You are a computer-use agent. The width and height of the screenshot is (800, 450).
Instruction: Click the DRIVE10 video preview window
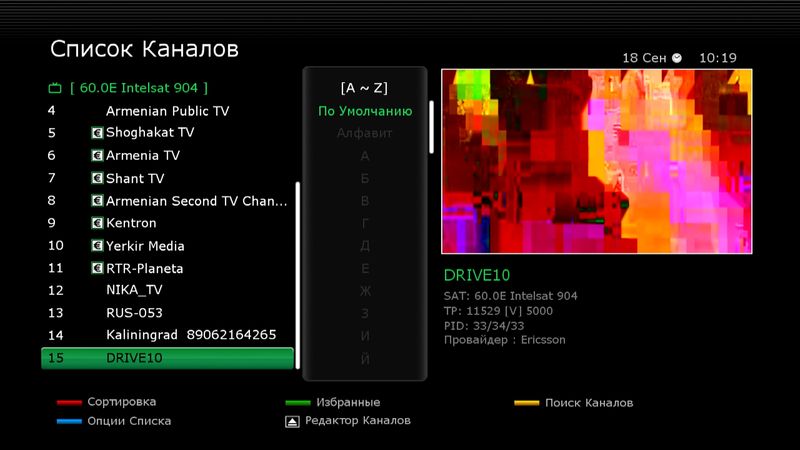596,161
